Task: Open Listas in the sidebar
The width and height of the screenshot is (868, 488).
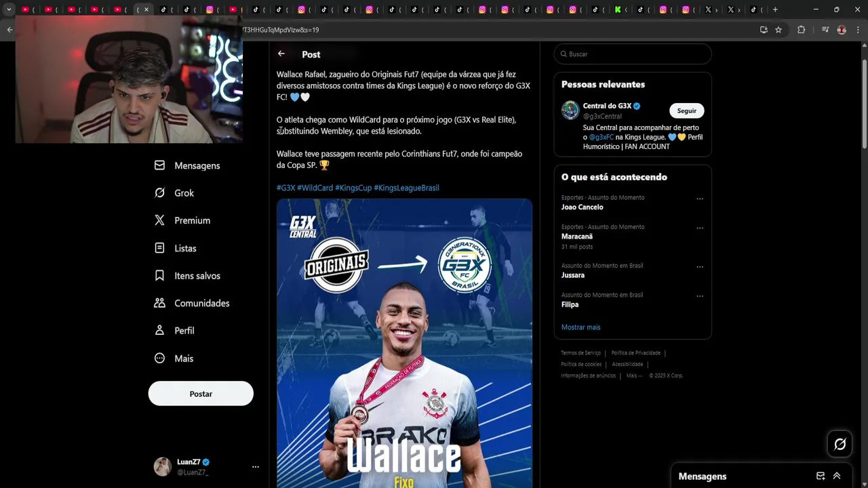Action: 176,248
